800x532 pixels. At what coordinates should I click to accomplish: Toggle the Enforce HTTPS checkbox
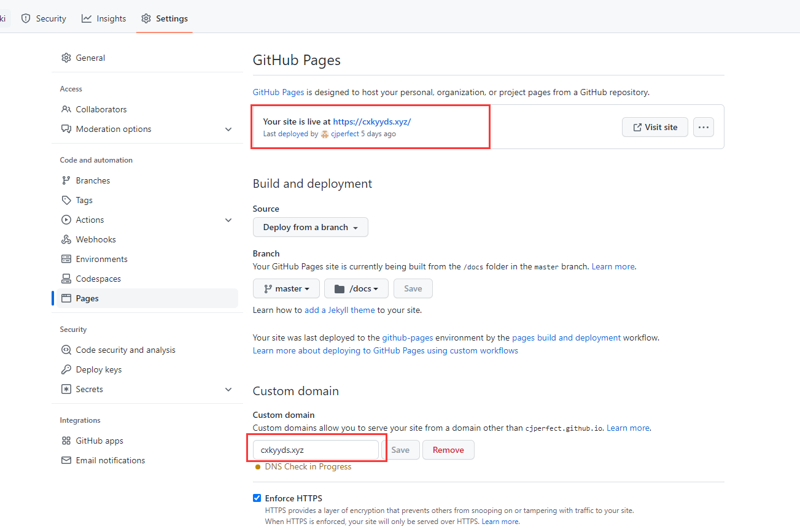tap(257, 498)
